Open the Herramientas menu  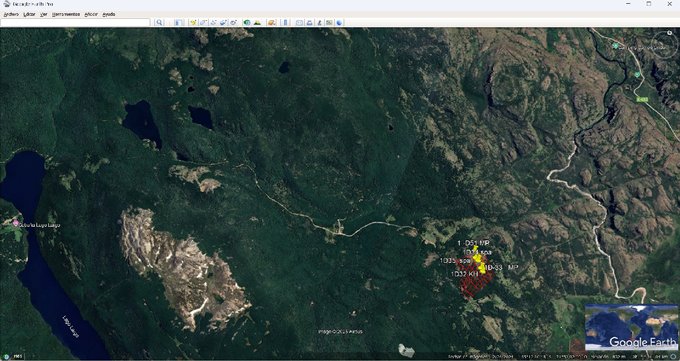tap(66, 14)
